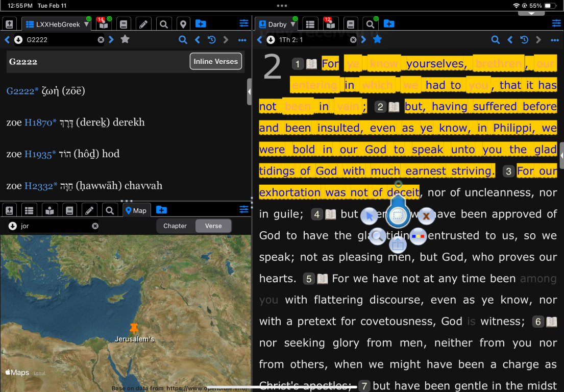
Task: Open history in the Darby navigation bar
Action: (x=524, y=40)
